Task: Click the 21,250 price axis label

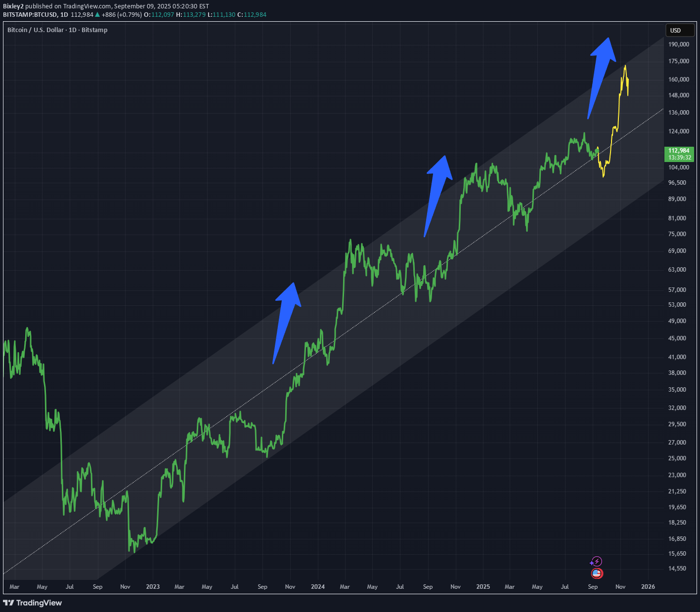Action: coord(677,491)
